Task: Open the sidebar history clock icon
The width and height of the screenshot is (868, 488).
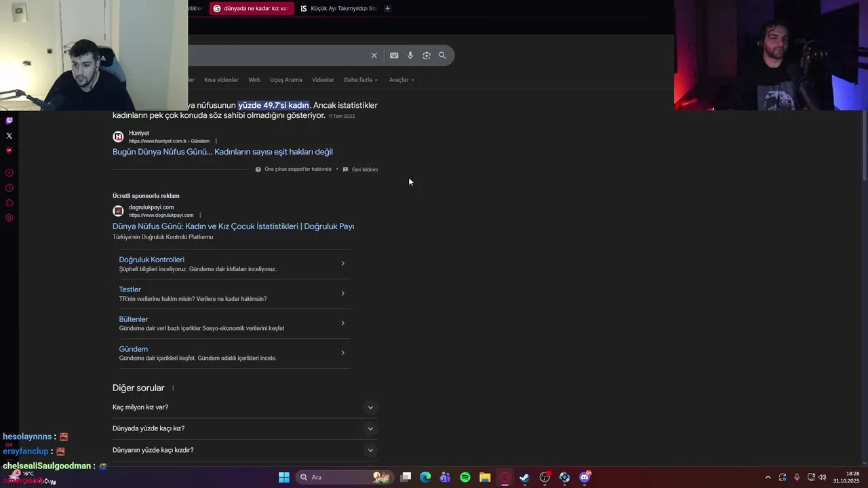Action: click(9, 188)
